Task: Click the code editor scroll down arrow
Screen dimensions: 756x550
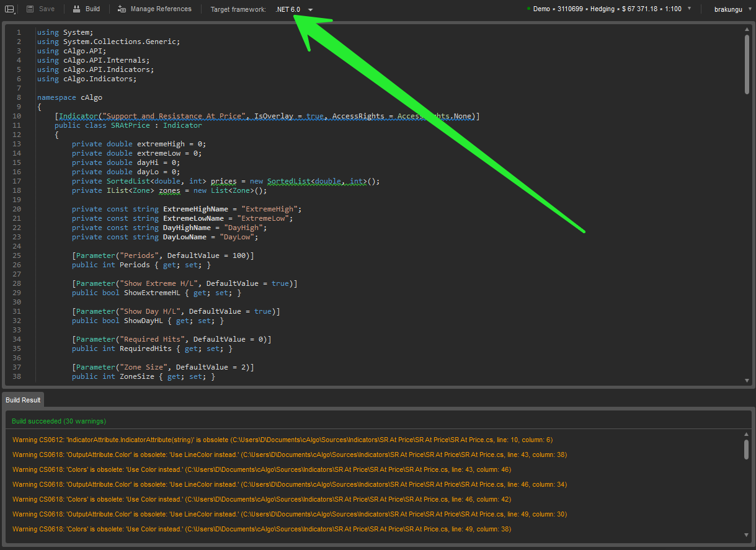Action: pos(747,380)
